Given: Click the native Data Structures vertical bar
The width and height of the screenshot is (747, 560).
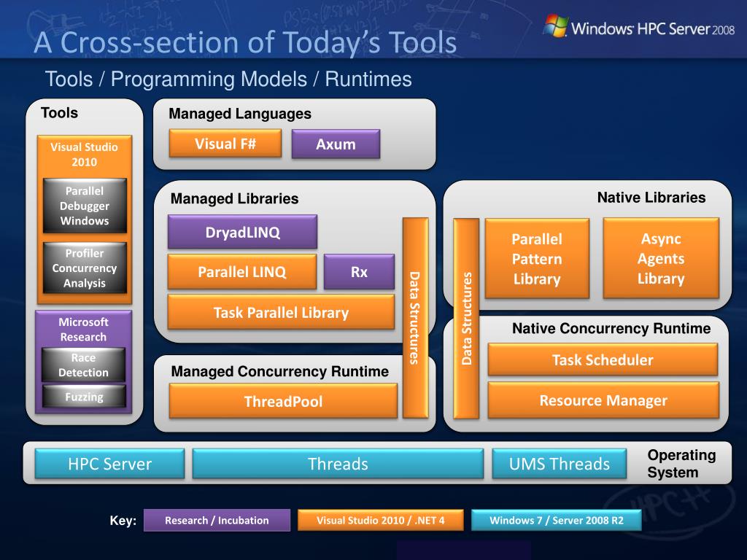Looking at the screenshot, I should (x=466, y=319).
